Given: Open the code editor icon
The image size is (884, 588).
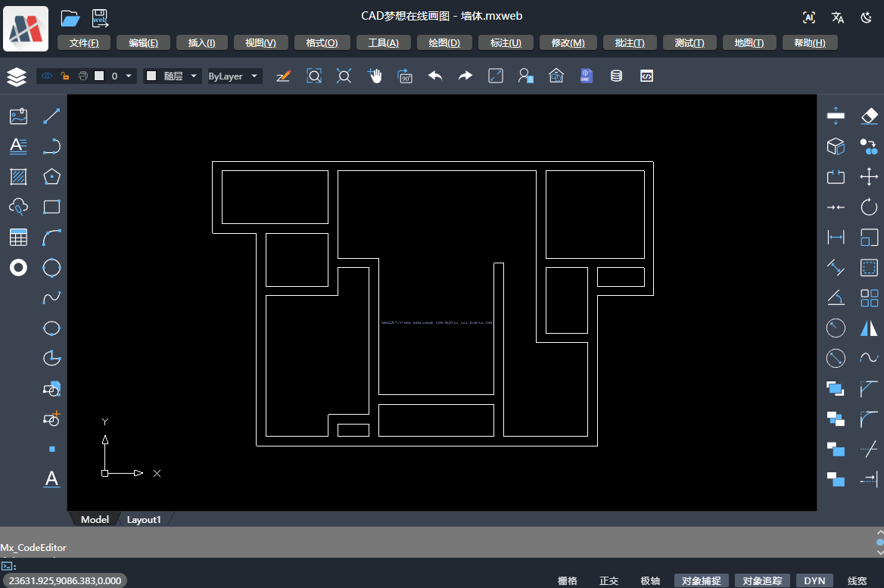Looking at the screenshot, I should [646, 76].
